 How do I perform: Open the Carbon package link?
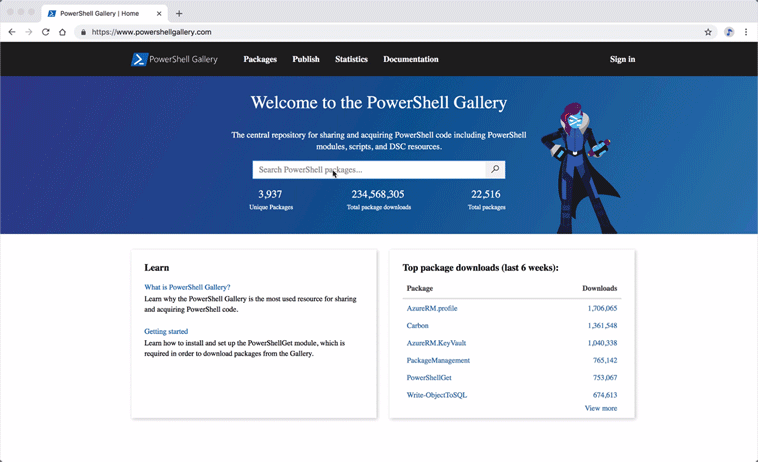417,326
